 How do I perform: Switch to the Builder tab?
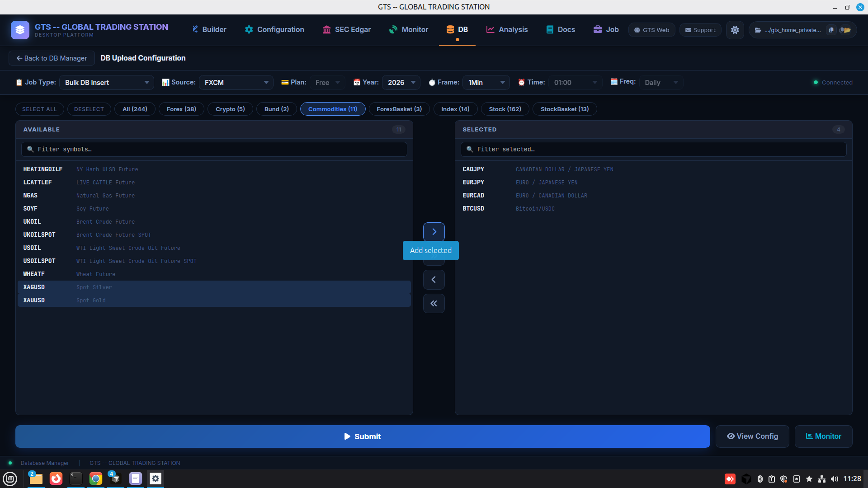[209, 30]
